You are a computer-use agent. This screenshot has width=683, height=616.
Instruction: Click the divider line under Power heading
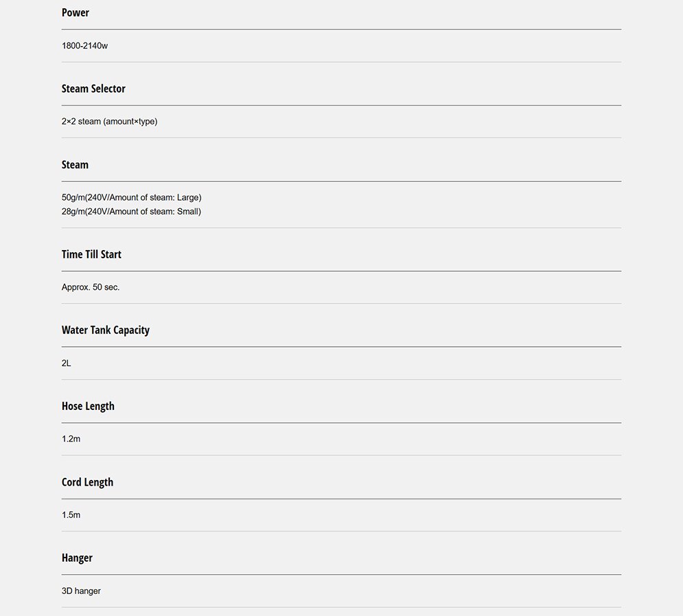(342, 30)
